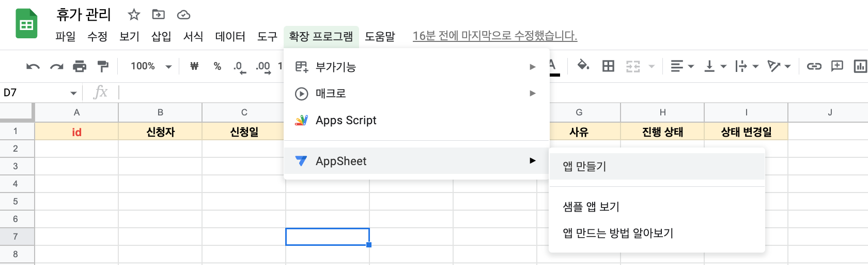Insert a chart
This screenshot has width=868, height=265.
point(860,66)
